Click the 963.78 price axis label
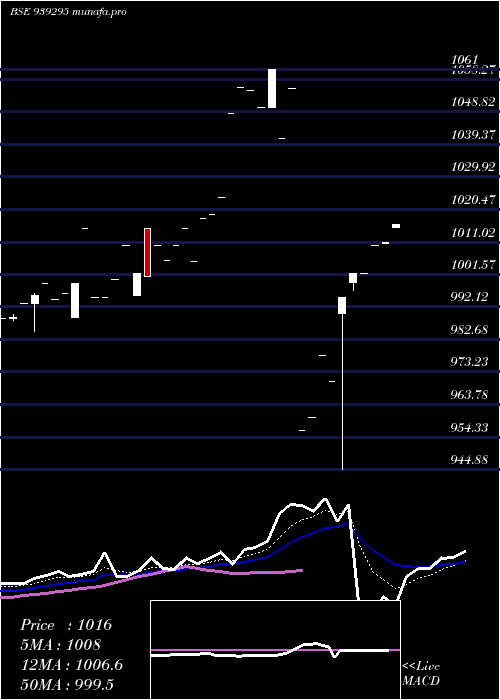Image resolution: width=500 pixels, height=700 pixels. tap(469, 395)
